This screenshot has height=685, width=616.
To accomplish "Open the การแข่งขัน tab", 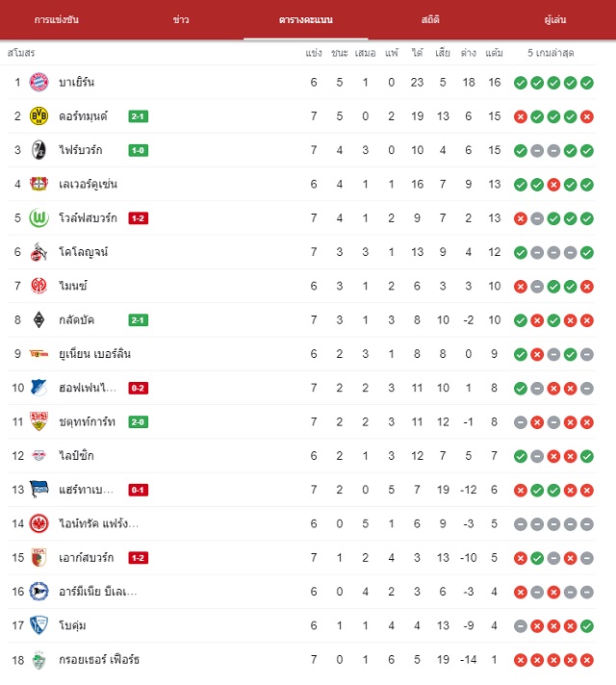I will coord(57,19).
